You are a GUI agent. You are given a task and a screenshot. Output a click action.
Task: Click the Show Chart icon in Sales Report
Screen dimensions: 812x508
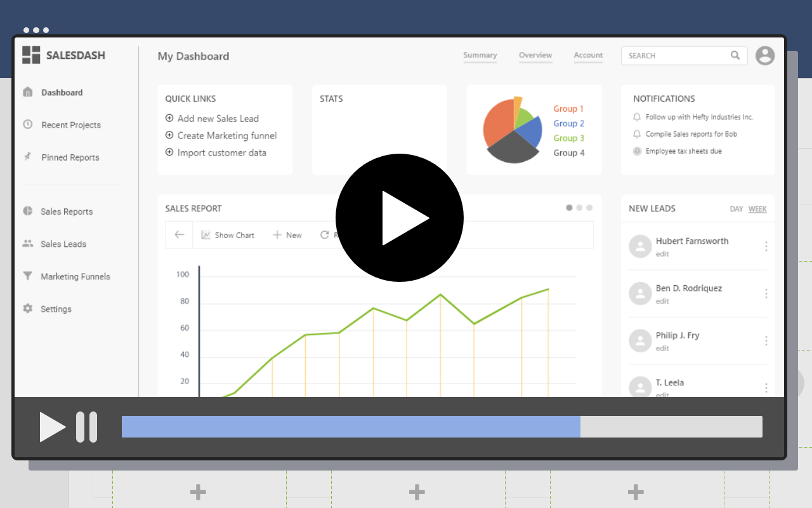[206, 234]
